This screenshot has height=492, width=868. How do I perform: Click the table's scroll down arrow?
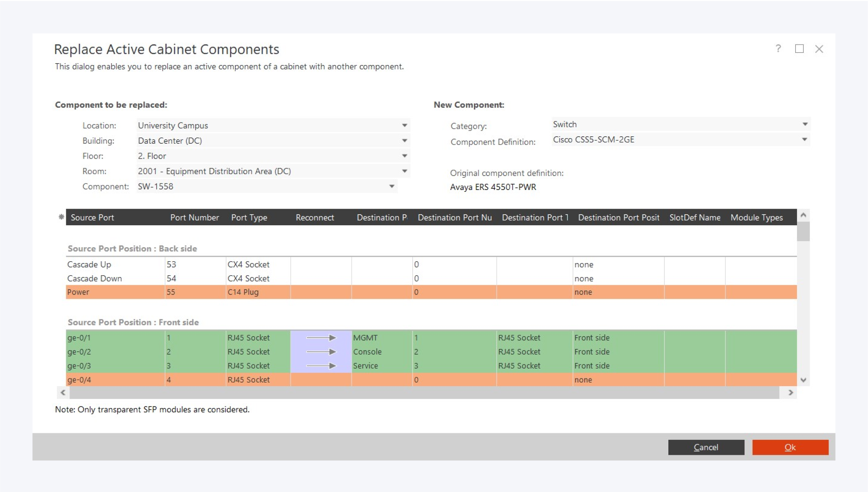(803, 380)
